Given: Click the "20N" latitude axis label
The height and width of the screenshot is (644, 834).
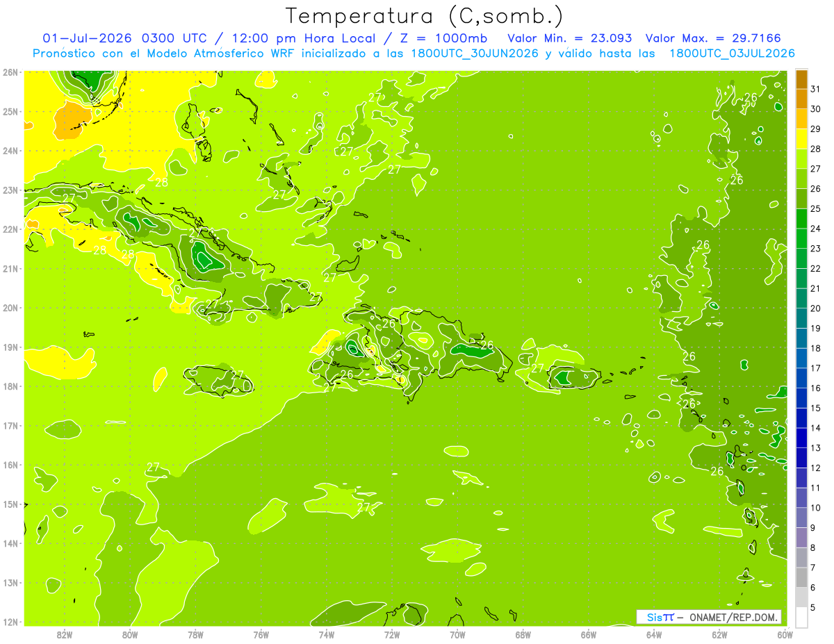Looking at the screenshot, I should pos(10,308).
